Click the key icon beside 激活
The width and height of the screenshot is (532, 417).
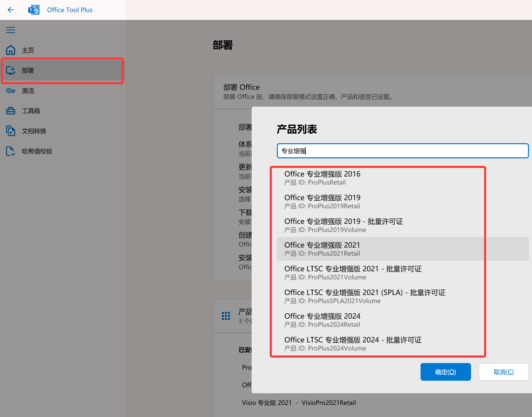(x=11, y=91)
